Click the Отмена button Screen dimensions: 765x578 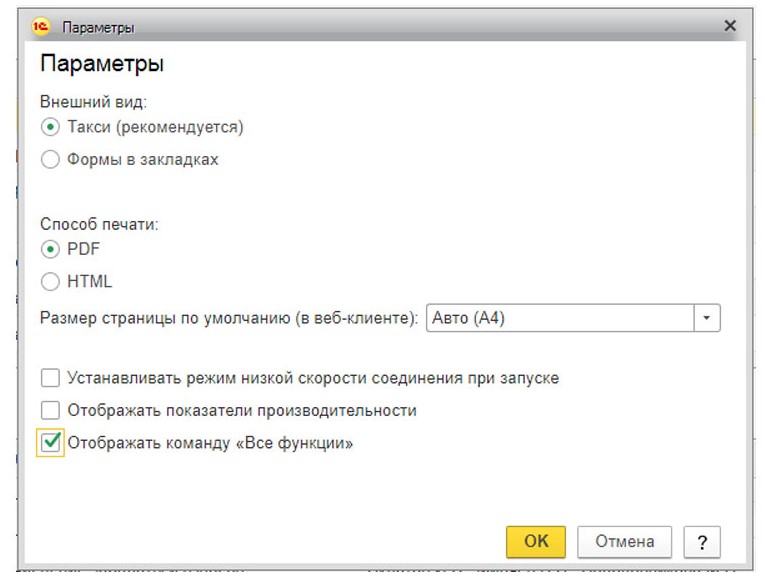(625, 541)
